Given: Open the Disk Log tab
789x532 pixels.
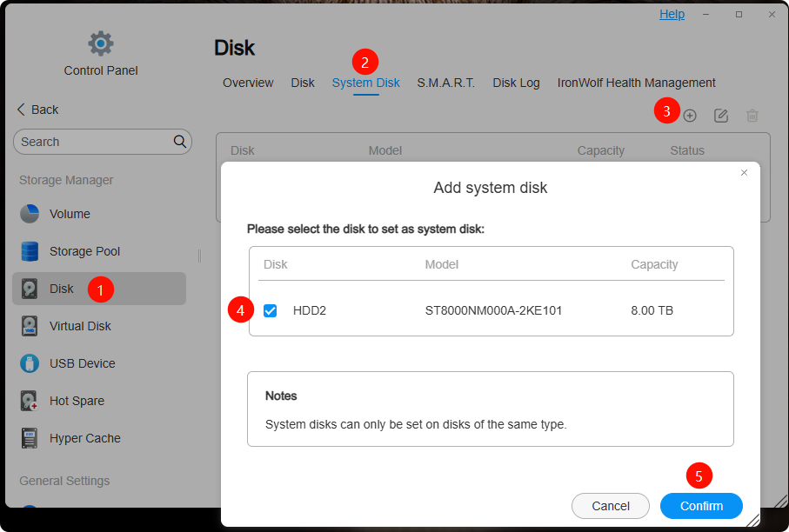Looking at the screenshot, I should click(x=516, y=83).
